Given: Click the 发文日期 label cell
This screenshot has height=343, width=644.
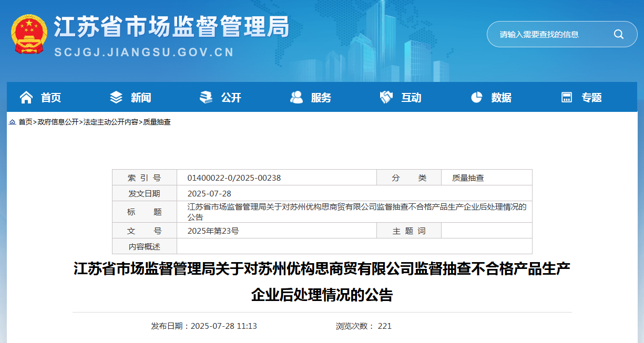Looking at the screenshot, I should (145, 193).
